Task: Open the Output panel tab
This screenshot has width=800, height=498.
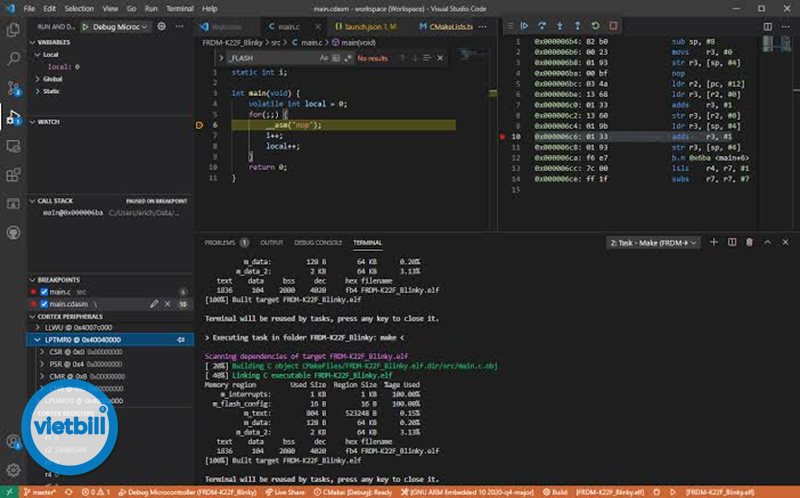Action: (x=271, y=243)
